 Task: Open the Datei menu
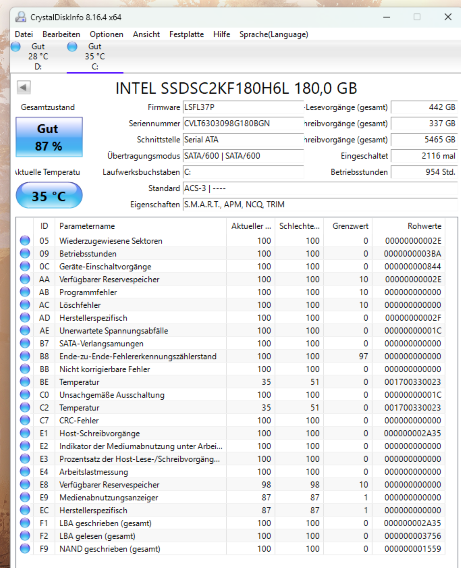24,34
